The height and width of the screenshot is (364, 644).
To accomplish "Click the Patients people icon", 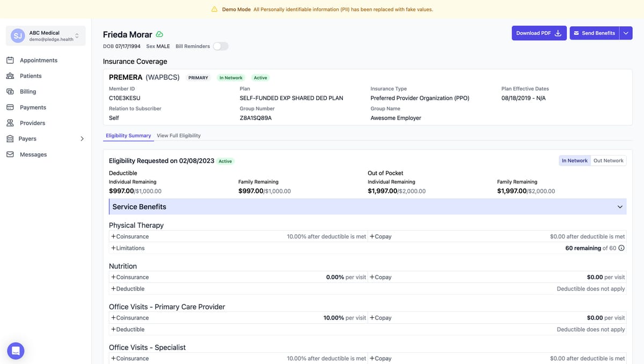I will (x=10, y=76).
